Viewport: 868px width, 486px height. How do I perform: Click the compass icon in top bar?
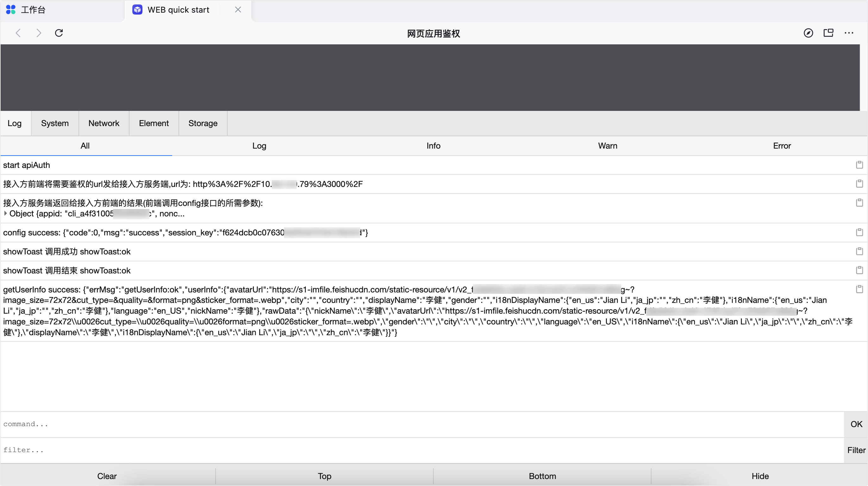point(808,33)
